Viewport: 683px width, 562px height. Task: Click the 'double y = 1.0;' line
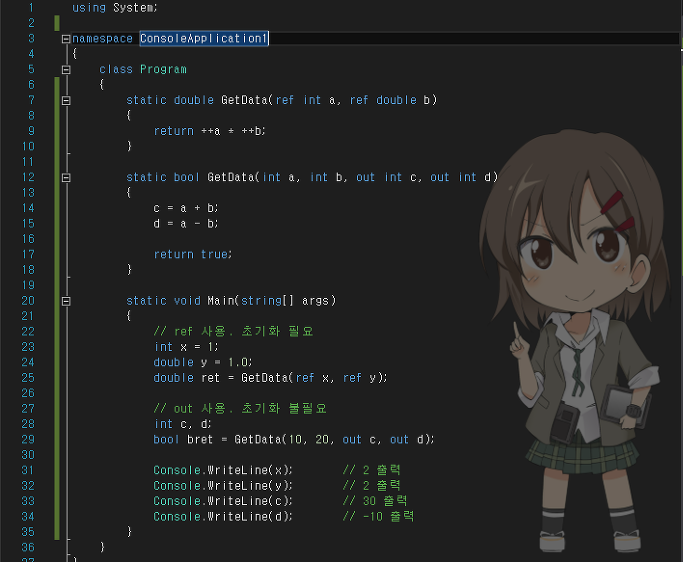(203, 362)
